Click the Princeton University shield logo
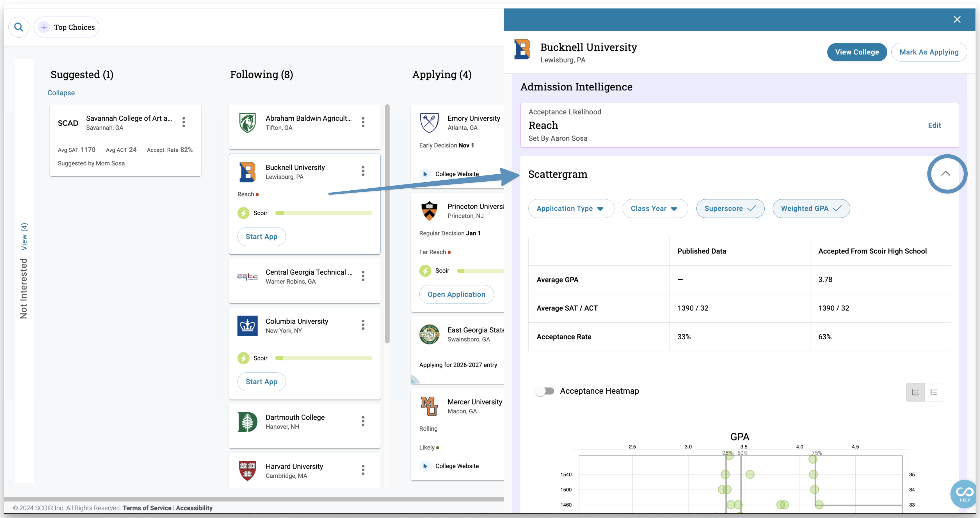The width and height of the screenshot is (980, 518). click(429, 211)
